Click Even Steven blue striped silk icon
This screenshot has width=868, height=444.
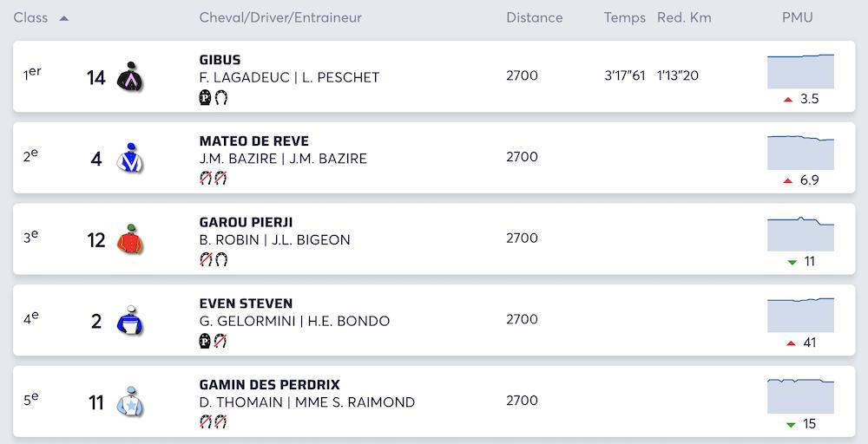tap(129, 321)
